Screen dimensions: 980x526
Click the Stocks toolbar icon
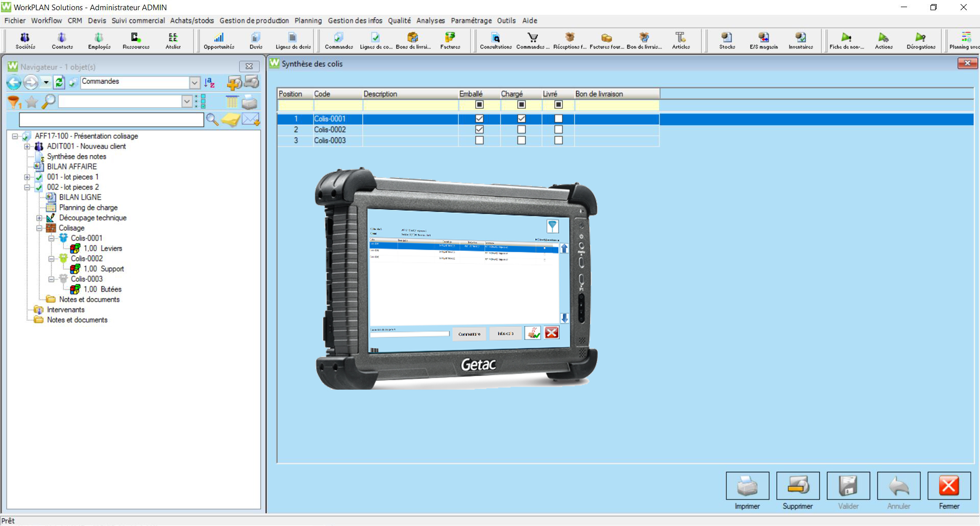click(727, 40)
